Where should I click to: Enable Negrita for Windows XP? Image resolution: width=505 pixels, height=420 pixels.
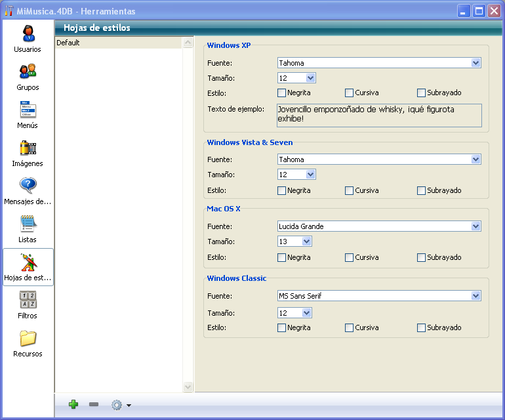[282, 93]
